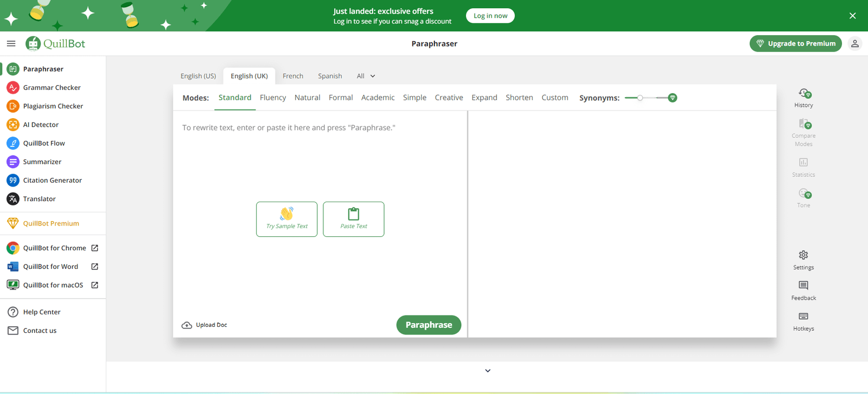Show the Hotkeys keyboard shortcuts

pyautogui.click(x=803, y=321)
